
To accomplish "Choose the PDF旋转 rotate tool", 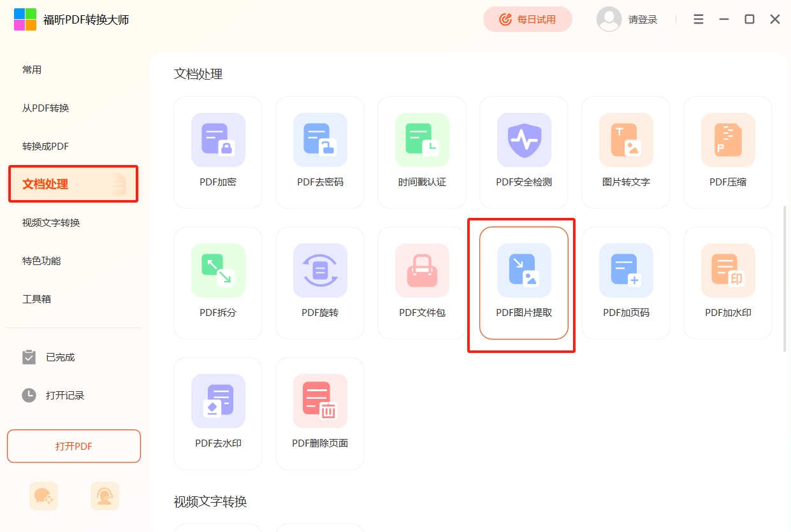I will 320,283.
